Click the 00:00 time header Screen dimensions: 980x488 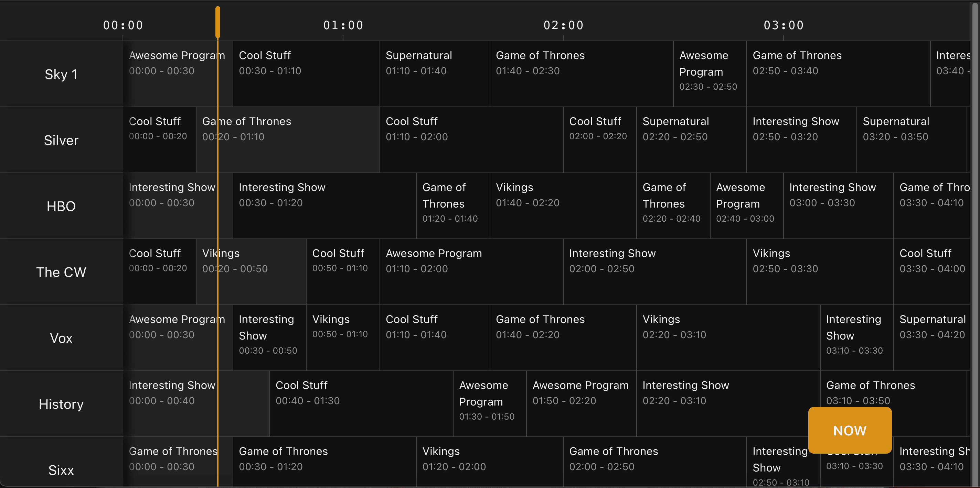[x=123, y=25]
